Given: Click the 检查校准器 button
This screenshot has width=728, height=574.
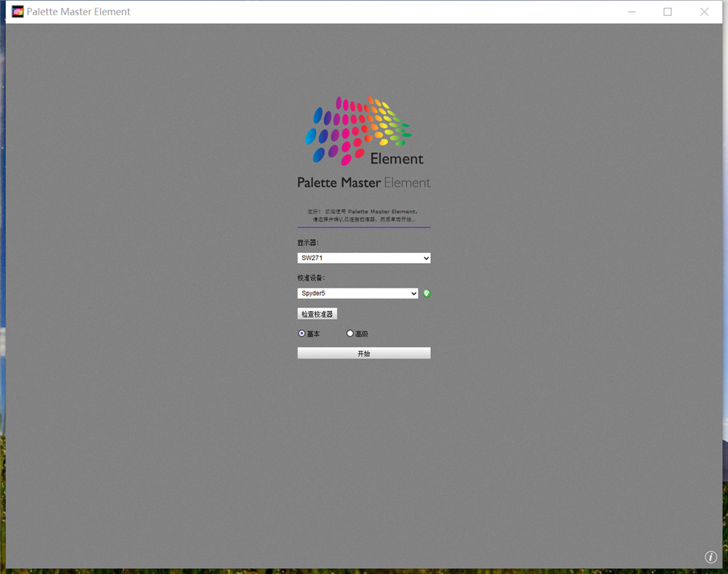Looking at the screenshot, I should [317, 314].
